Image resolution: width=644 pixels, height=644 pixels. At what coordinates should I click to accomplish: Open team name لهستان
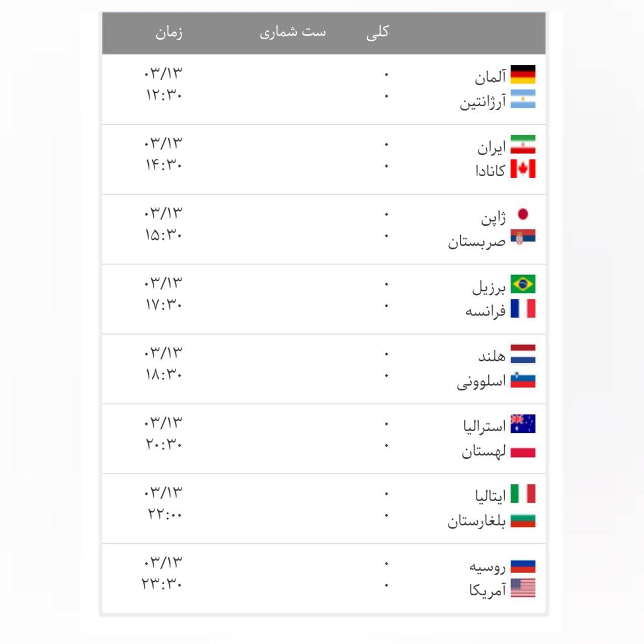484,451
